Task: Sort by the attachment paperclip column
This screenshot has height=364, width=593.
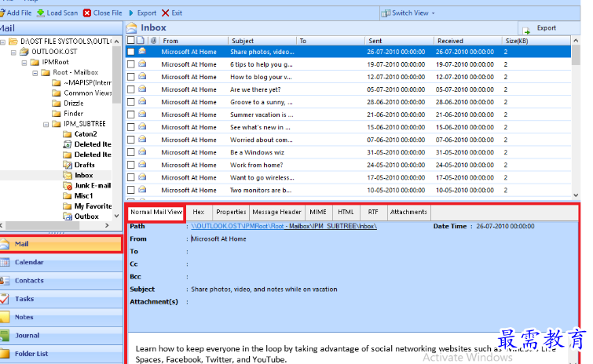Action: click(x=153, y=41)
